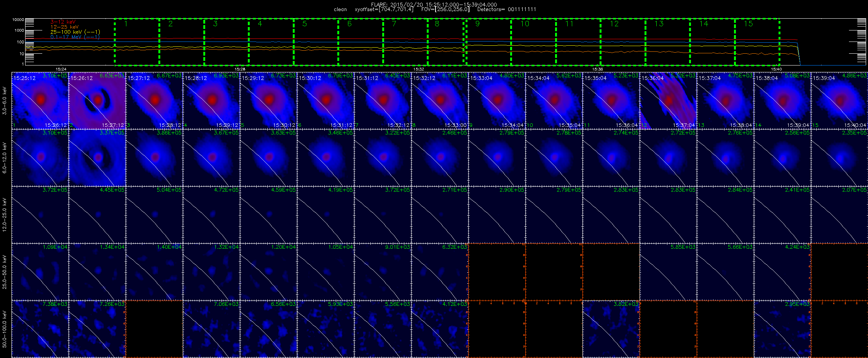868x358 pixels.
Task: Open the 25.0-50.0 keV image labeled 1.40E+04
Action: (154, 272)
